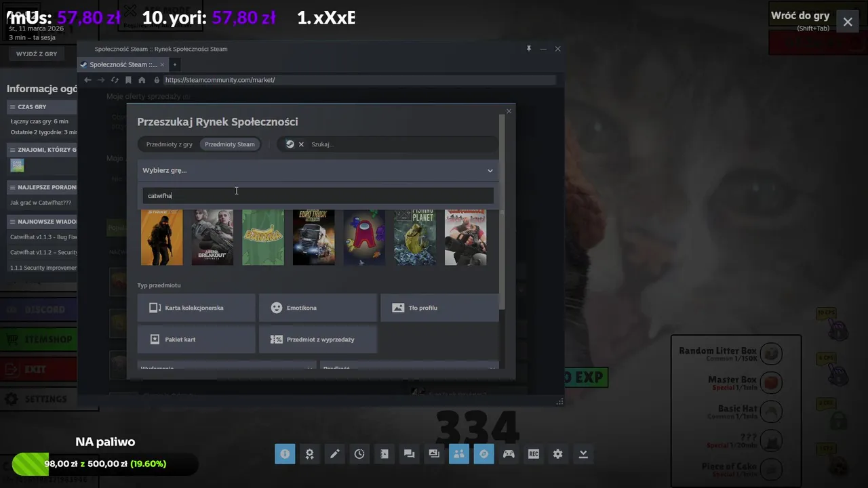Go forward in the Steam overlay browser

coord(101,80)
